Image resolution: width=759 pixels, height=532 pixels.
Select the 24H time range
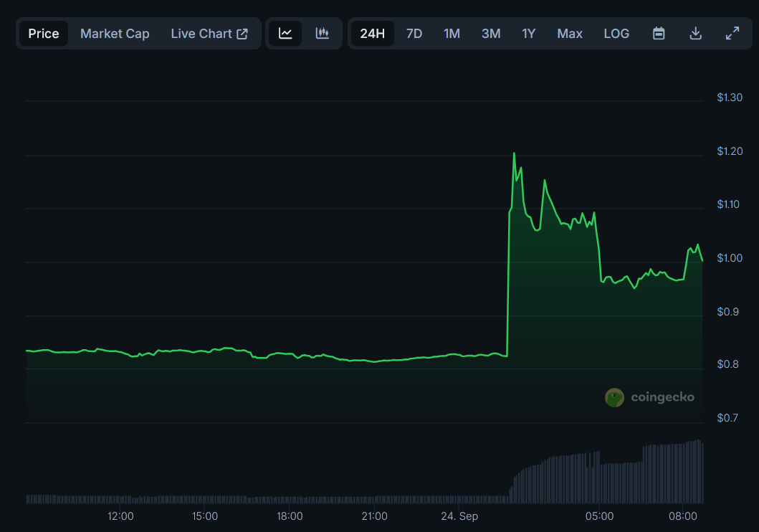tap(372, 34)
